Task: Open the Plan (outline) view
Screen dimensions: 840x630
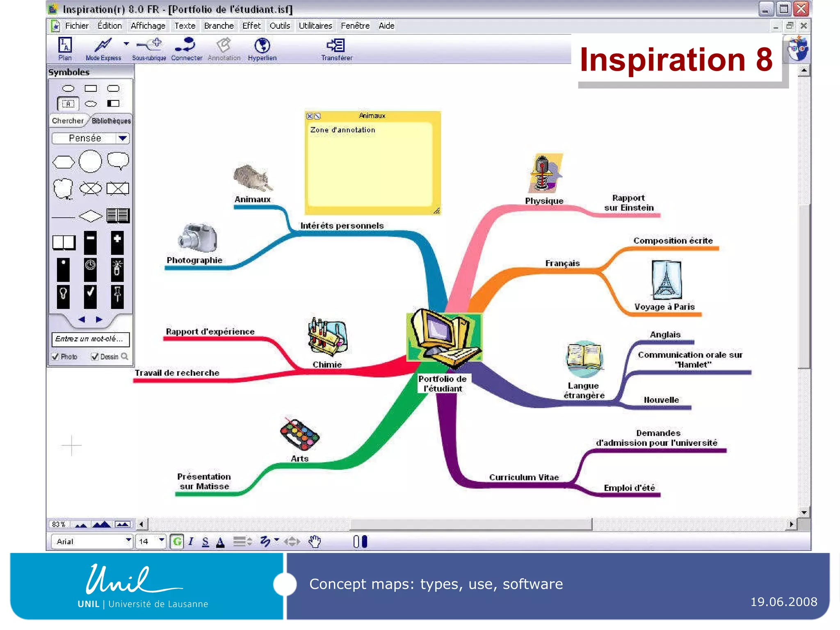Action: click(x=65, y=49)
